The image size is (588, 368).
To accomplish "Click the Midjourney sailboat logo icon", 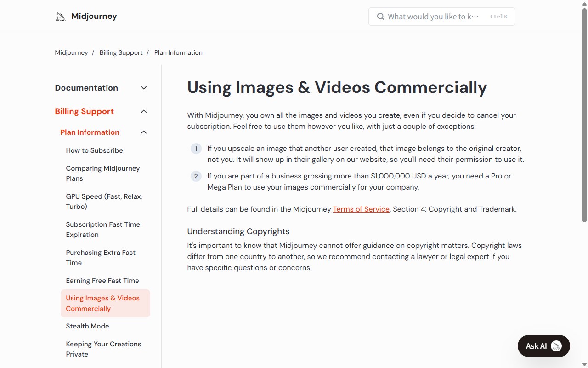I will point(61,17).
